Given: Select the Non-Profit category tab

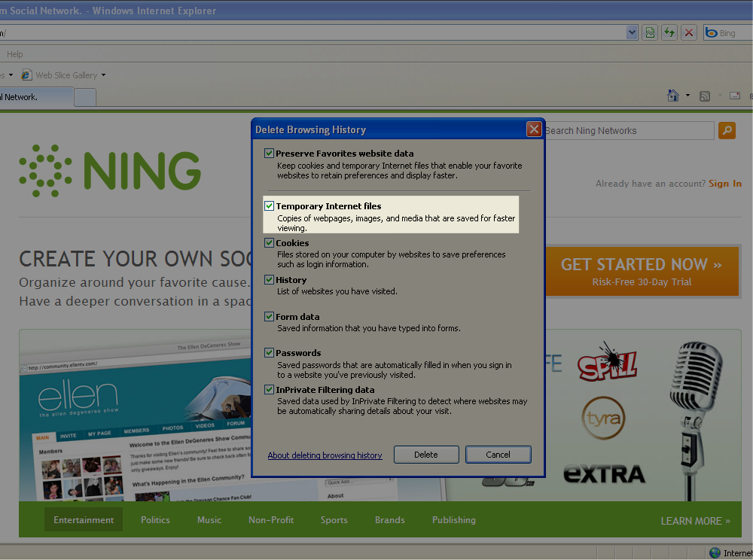Looking at the screenshot, I should [271, 519].
